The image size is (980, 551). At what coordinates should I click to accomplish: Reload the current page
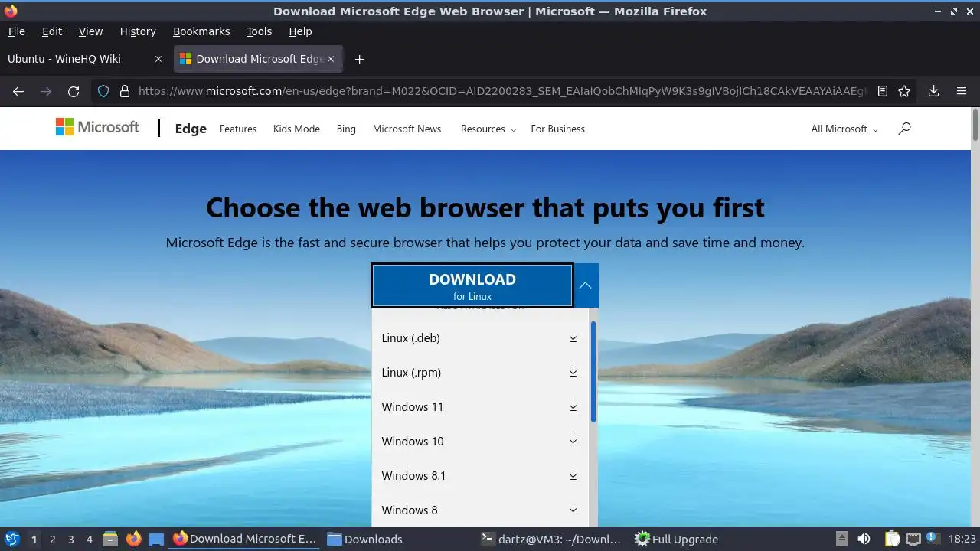(73, 91)
